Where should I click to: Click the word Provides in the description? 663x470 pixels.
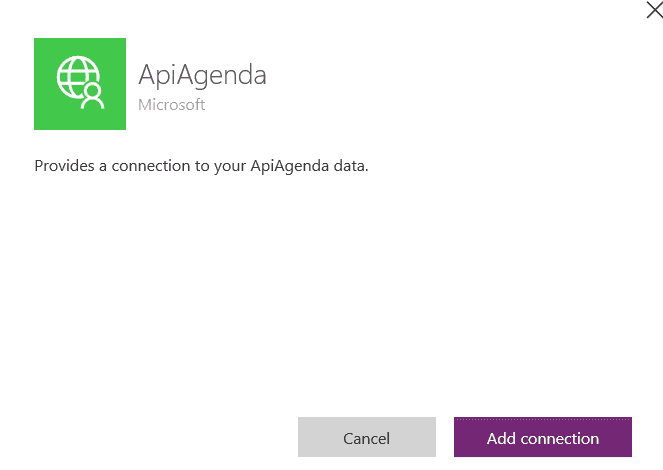tap(64, 166)
